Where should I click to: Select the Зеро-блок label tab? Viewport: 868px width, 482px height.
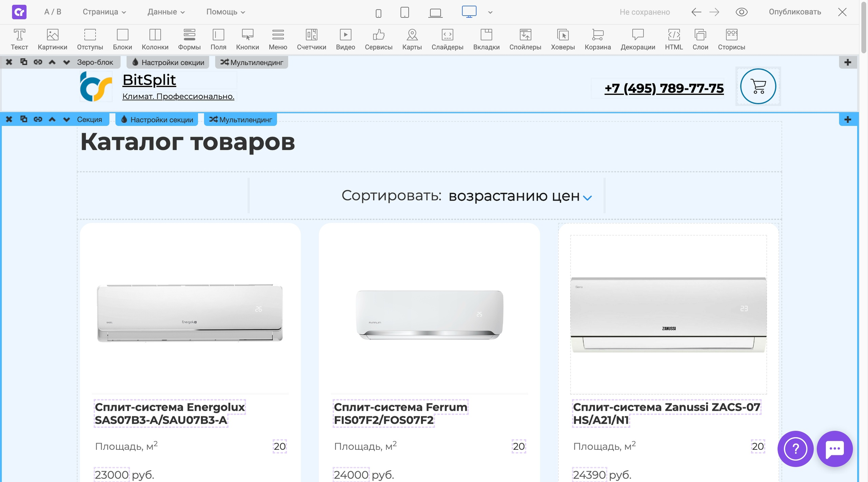click(x=95, y=62)
